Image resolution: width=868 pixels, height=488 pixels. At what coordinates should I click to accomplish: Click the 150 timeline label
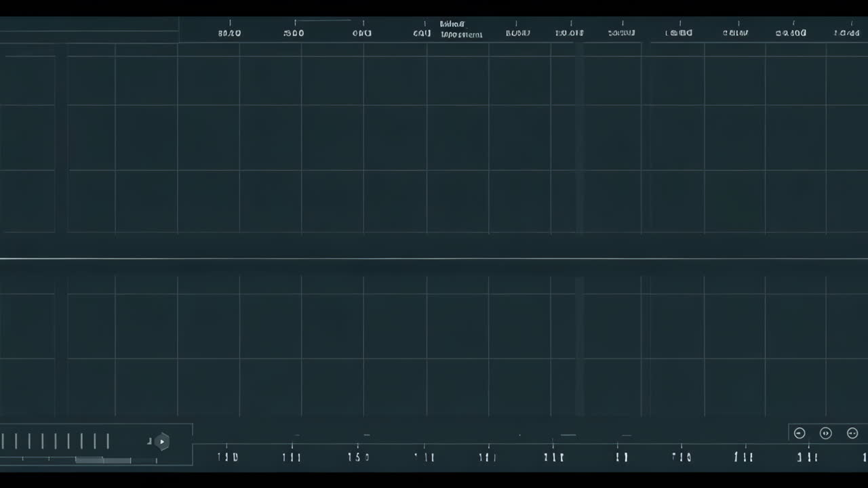pyautogui.click(x=358, y=457)
